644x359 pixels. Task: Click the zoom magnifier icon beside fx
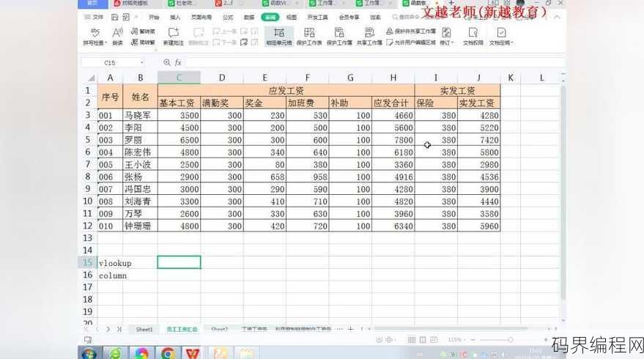(167, 62)
